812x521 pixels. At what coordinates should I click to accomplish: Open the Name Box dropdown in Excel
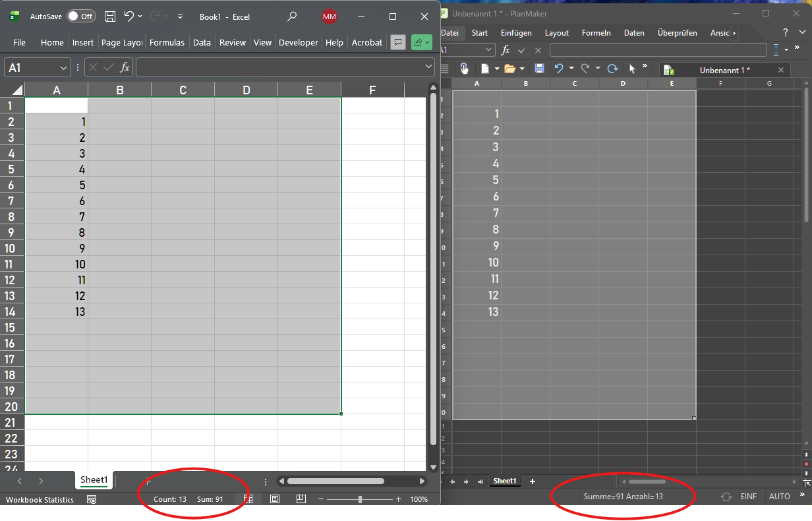click(64, 67)
